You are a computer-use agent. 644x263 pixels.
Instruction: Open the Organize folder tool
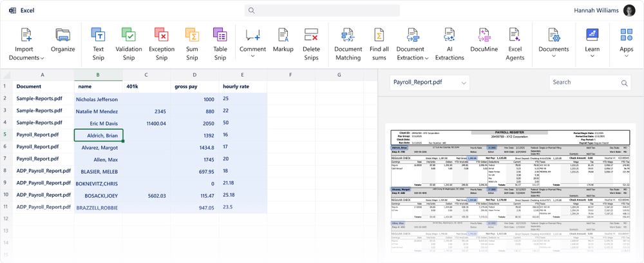tap(63, 35)
